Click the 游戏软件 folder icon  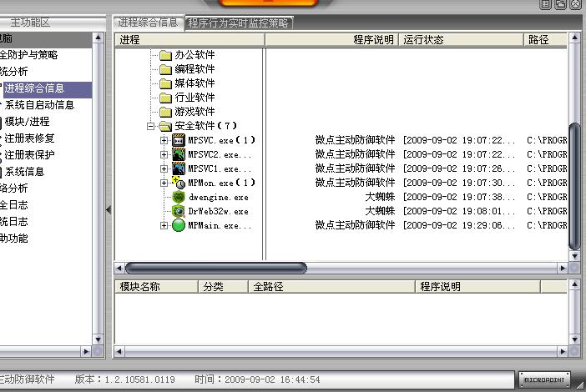pos(165,112)
